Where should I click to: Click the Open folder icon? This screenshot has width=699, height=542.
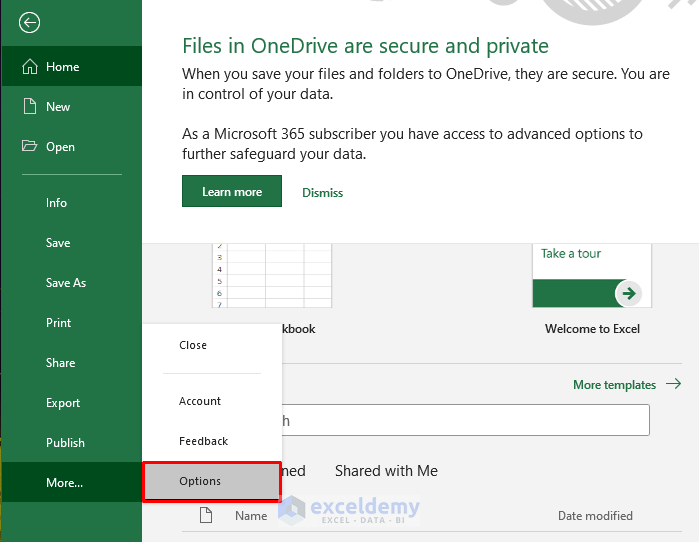pyautogui.click(x=28, y=147)
